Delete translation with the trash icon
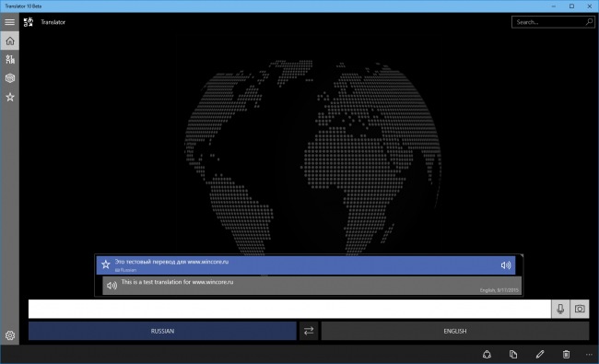The width and height of the screenshot is (599, 364). [x=566, y=355]
